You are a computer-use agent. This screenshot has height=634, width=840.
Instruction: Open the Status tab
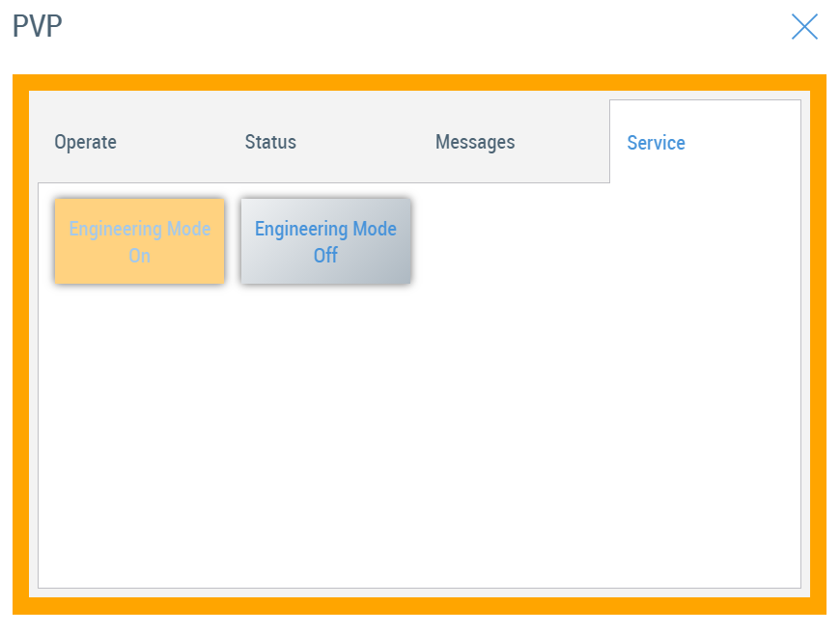270,142
